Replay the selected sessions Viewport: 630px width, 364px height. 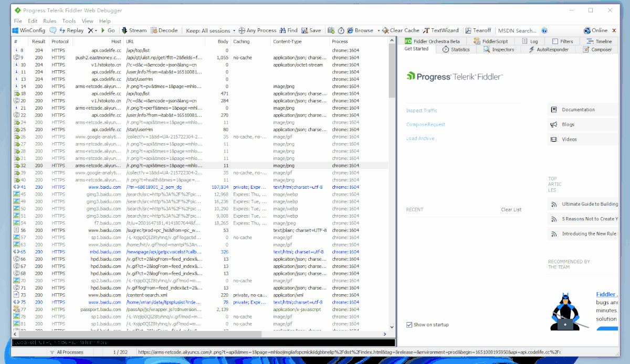pyautogui.click(x=71, y=30)
